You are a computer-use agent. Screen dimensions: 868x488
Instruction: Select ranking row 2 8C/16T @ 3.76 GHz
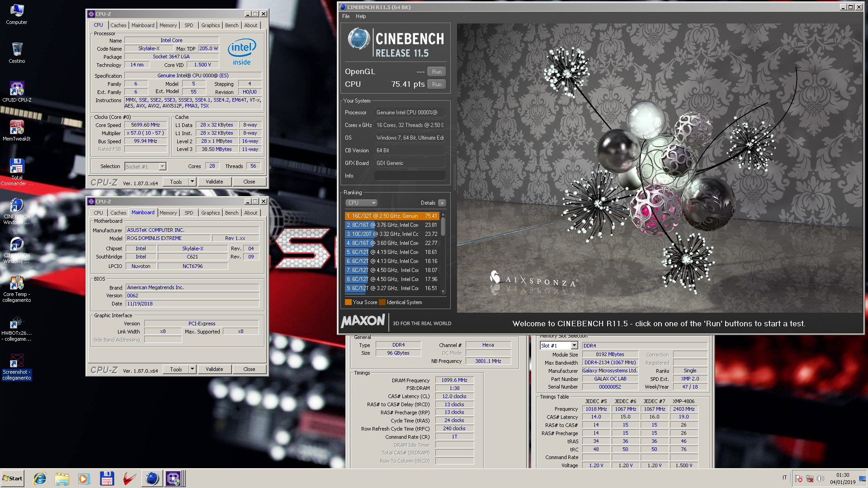[392, 225]
